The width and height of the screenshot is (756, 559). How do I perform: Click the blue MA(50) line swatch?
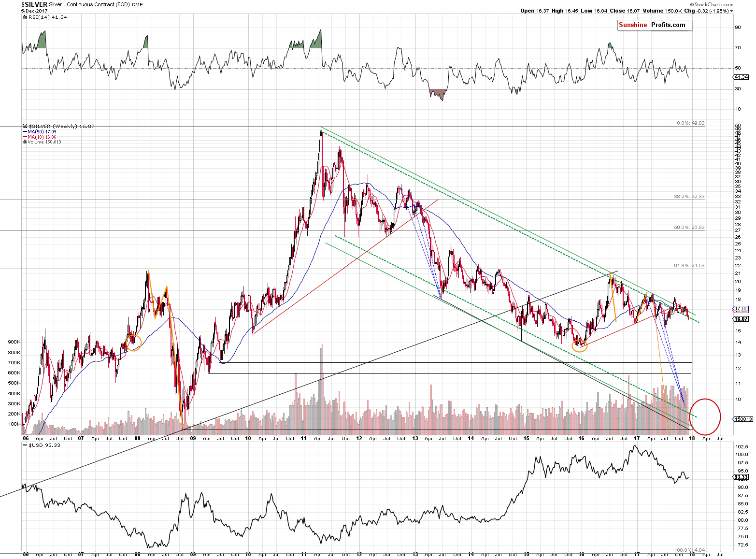[25, 131]
